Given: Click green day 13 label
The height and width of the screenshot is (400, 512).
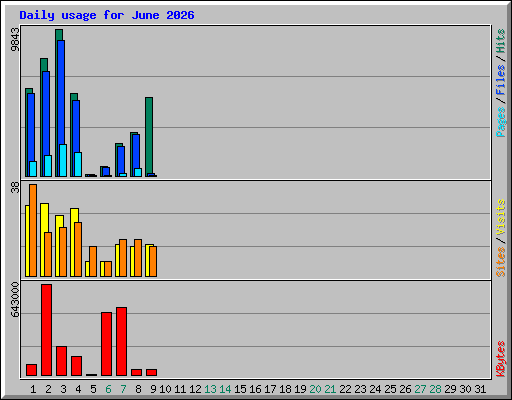Looking at the screenshot, I should tap(210, 389).
